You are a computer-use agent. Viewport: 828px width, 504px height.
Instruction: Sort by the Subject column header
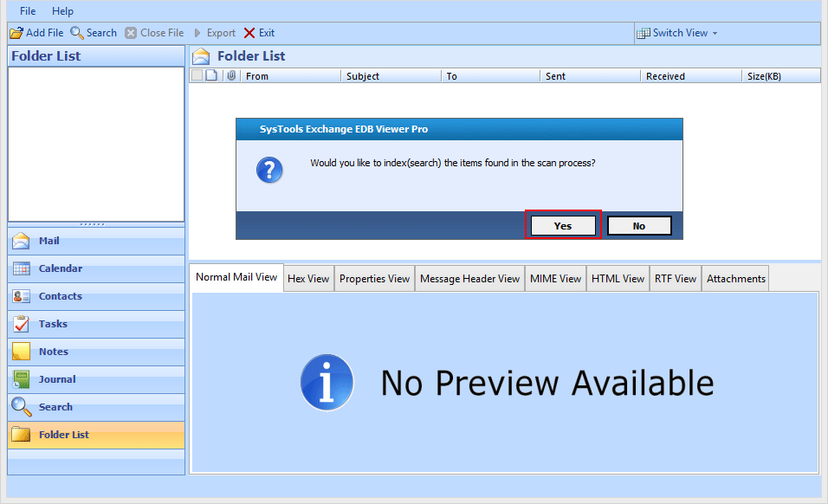pyautogui.click(x=391, y=76)
